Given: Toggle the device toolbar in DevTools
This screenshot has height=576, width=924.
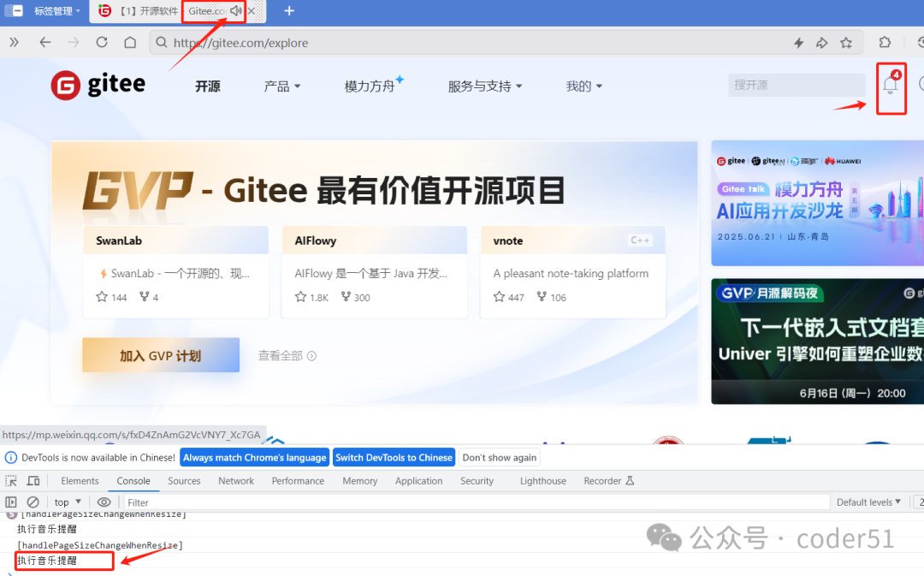Looking at the screenshot, I should click(33, 480).
